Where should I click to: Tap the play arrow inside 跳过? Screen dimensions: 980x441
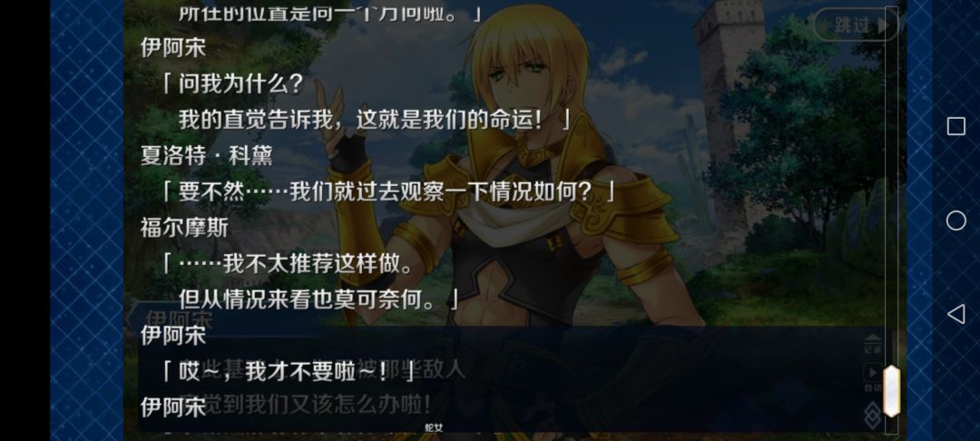click(883, 25)
